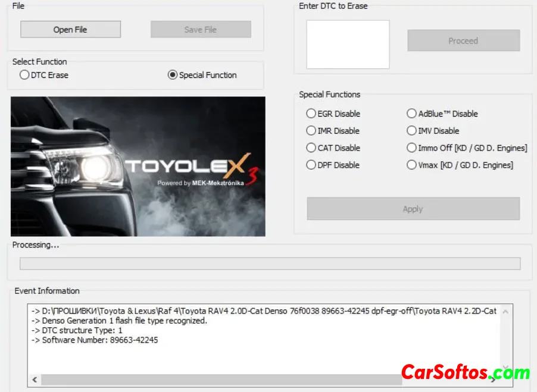Choose the IMR Disable function

click(311, 131)
